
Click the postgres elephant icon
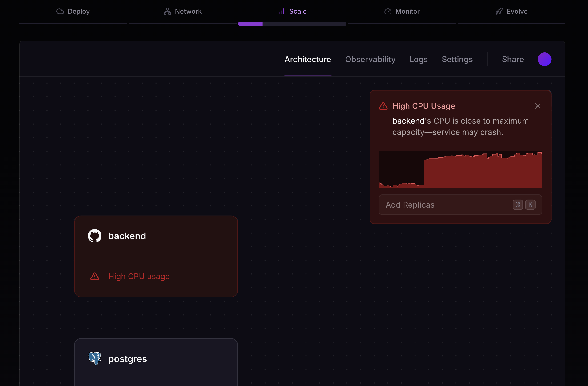(95, 358)
